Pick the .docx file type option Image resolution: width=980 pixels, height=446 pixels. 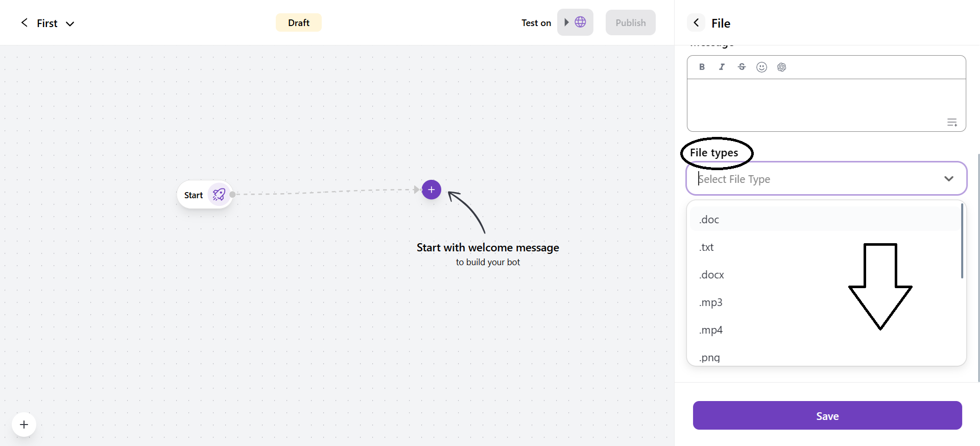[712, 275]
